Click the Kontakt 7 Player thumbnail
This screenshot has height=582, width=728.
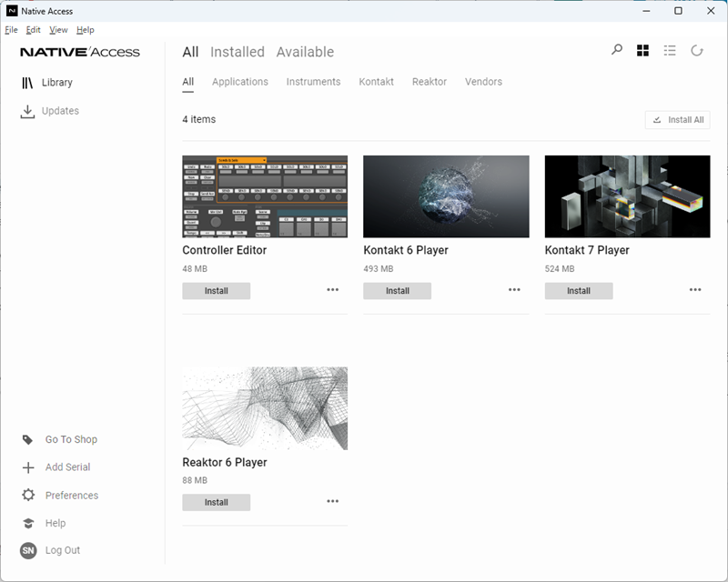point(627,196)
